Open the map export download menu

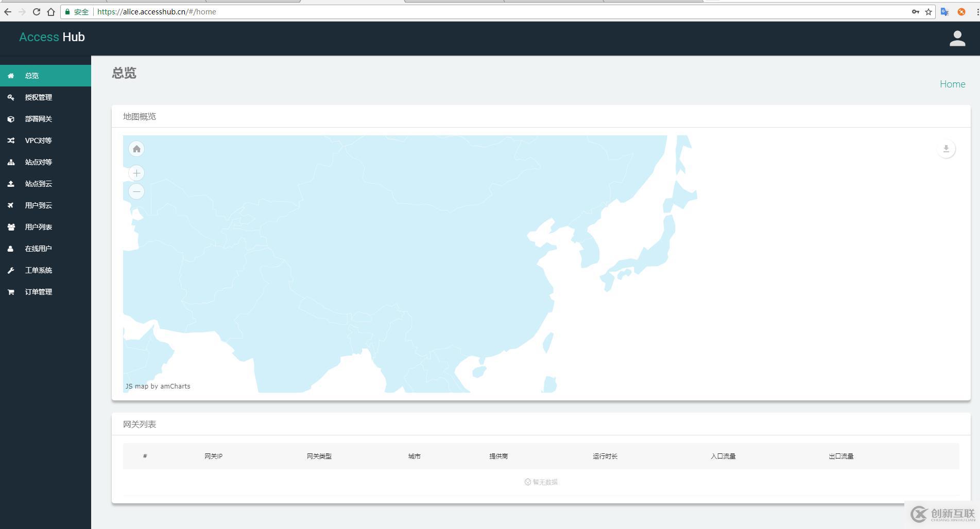(945, 149)
